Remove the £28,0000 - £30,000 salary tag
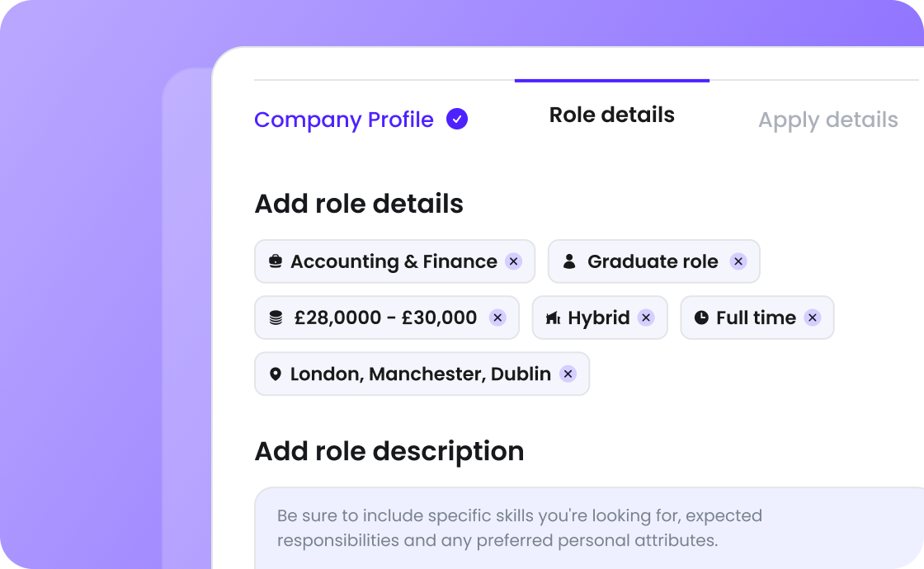Image resolution: width=924 pixels, height=569 pixels. click(x=497, y=317)
